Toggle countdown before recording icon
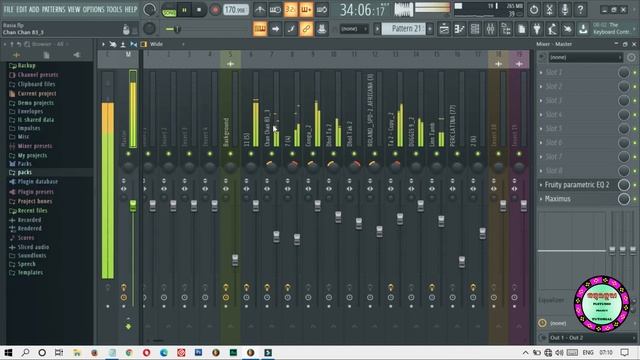 pos(291,10)
